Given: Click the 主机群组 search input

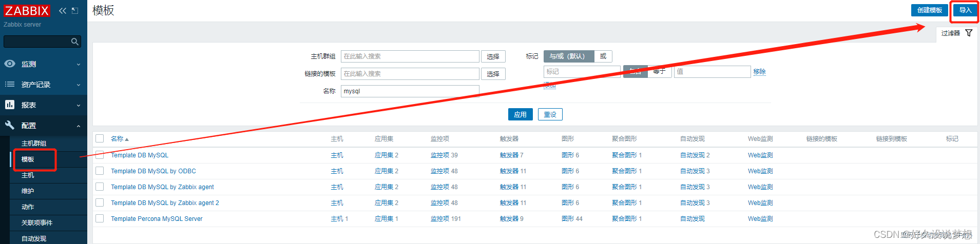Looking at the screenshot, I should click(410, 56).
